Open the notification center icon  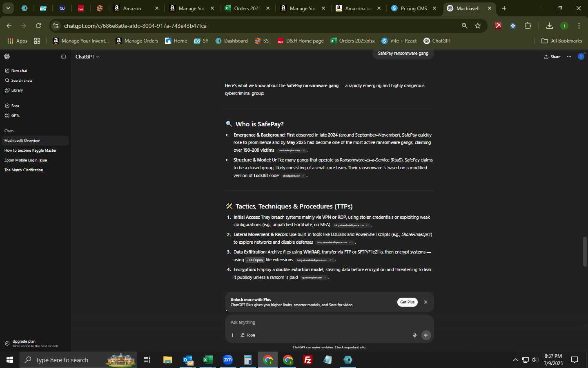tap(575, 360)
